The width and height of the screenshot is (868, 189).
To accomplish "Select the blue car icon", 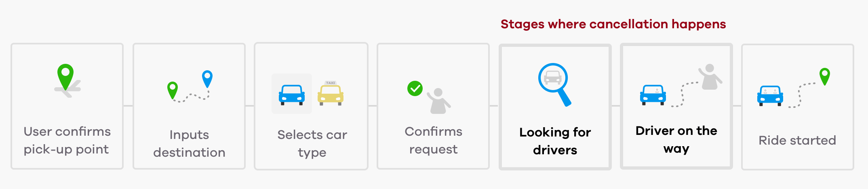I will [x=291, y=94].
